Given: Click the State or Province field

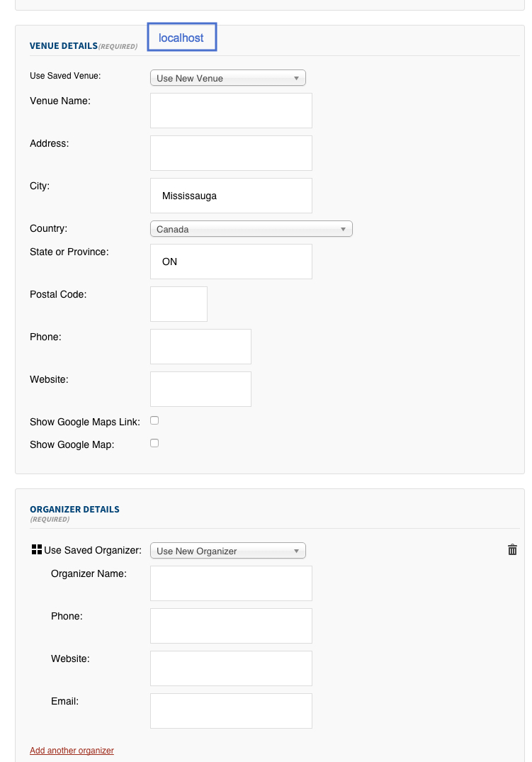Looking at the screenshot, I should click(231, 262).
